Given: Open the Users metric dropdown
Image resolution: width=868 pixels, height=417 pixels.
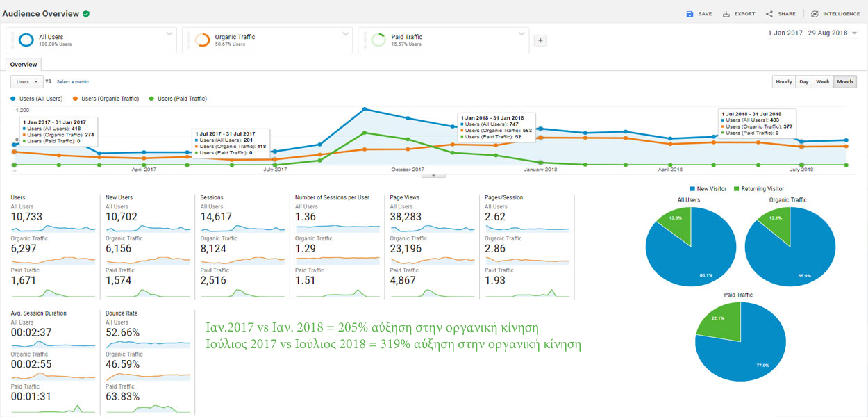Looking at the screenshot, I should coord(27,82).
